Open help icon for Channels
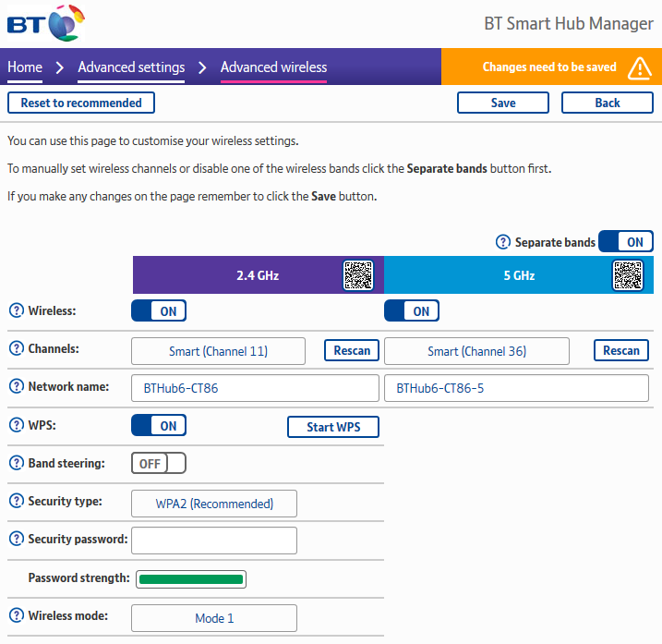 pyautogui.click(x=17, y=348)
